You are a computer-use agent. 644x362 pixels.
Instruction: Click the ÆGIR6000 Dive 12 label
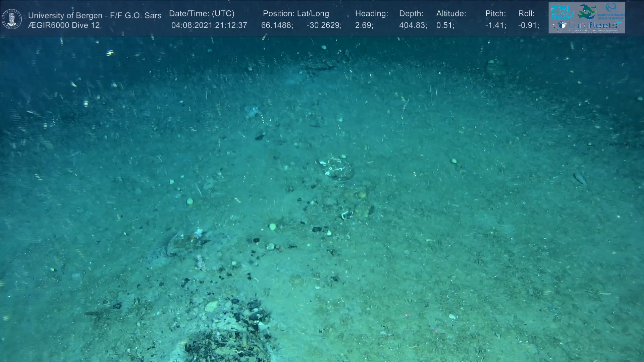click(x=64, y=25)
